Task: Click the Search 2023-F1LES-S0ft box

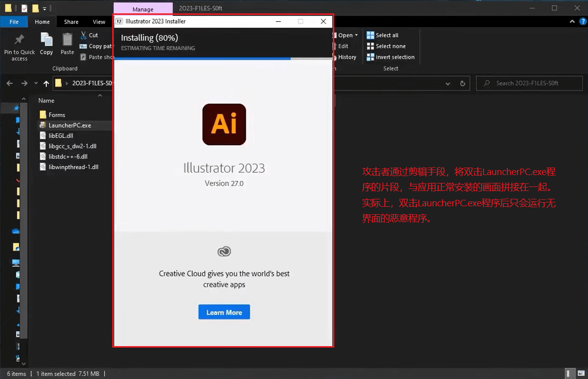Action: [529, 83]
